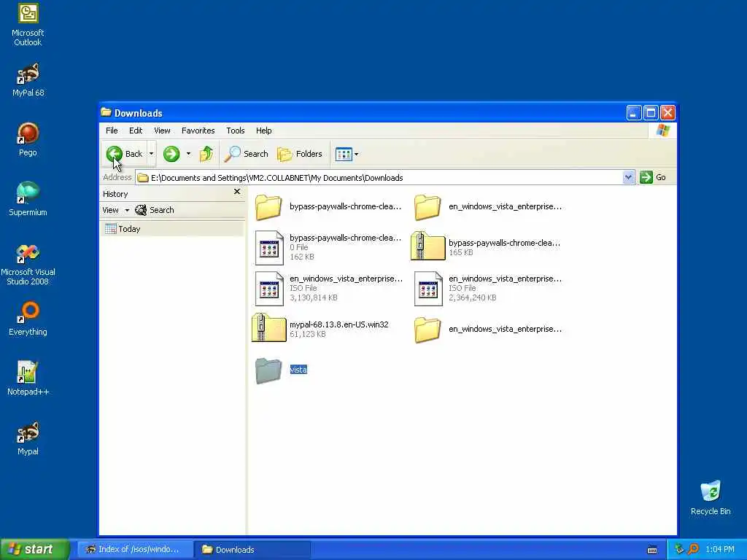Select the top en_windows_vista_enterprise folder
This screenshot has height=560, width=747.
tap(488, 206)
